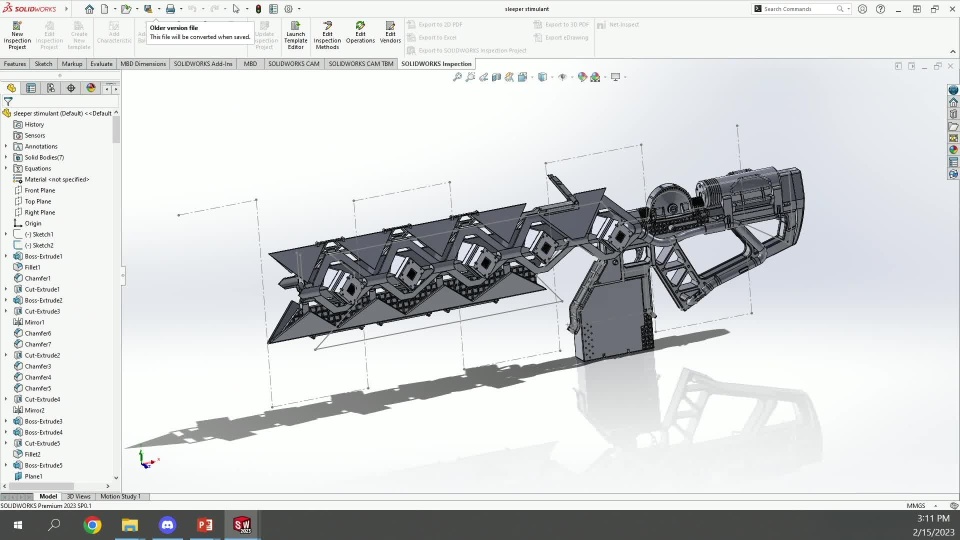Click the Search Commands input field
This screenshot has width=960, height=540.
798,9
